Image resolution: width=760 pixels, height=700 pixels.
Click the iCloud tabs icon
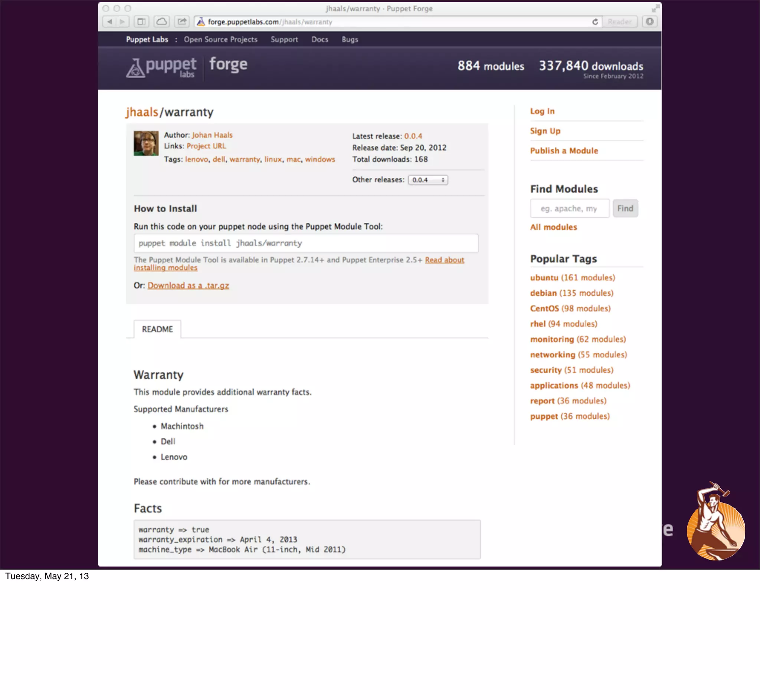coord(161,22)
